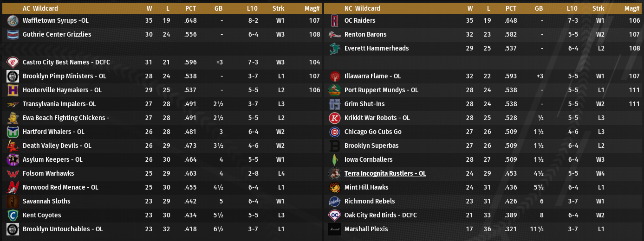
Task: Select the Marshall Plexis team name
Action: (x=366, y=229)
